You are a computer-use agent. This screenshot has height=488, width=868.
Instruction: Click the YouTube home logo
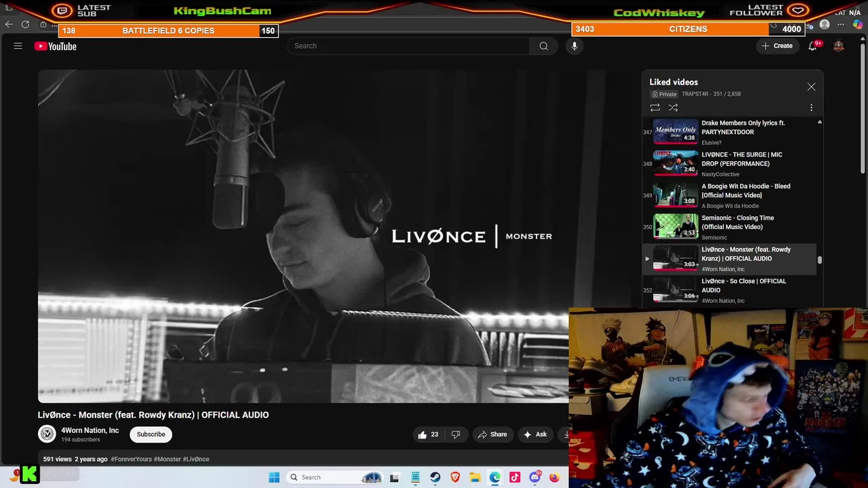point(56,46)
